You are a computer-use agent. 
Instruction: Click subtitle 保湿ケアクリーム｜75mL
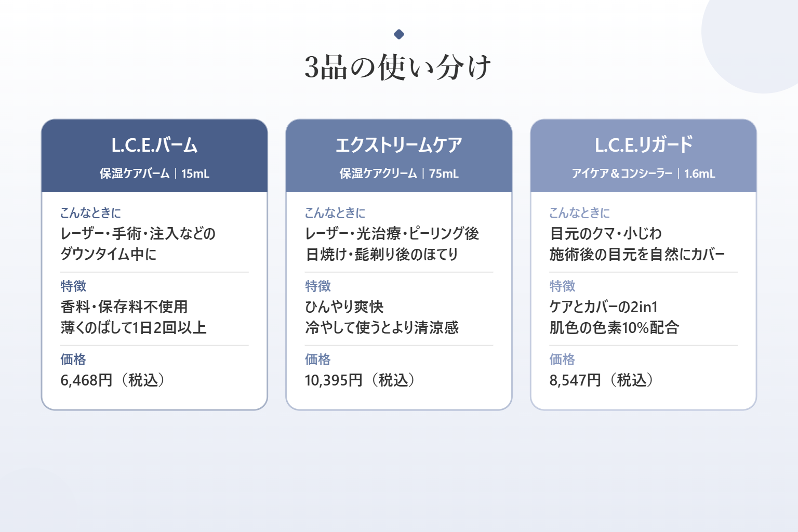click(399, 174)
